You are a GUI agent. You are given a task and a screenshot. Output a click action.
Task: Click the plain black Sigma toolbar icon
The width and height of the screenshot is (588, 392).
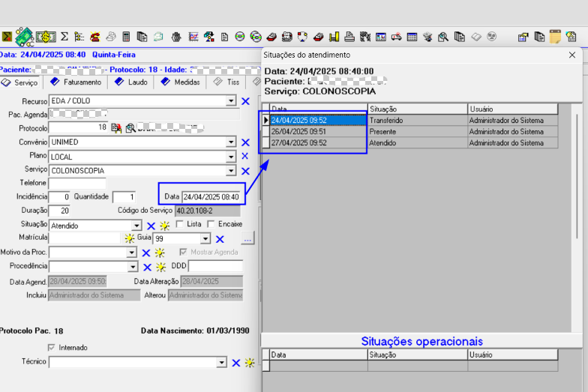(64, 37)
